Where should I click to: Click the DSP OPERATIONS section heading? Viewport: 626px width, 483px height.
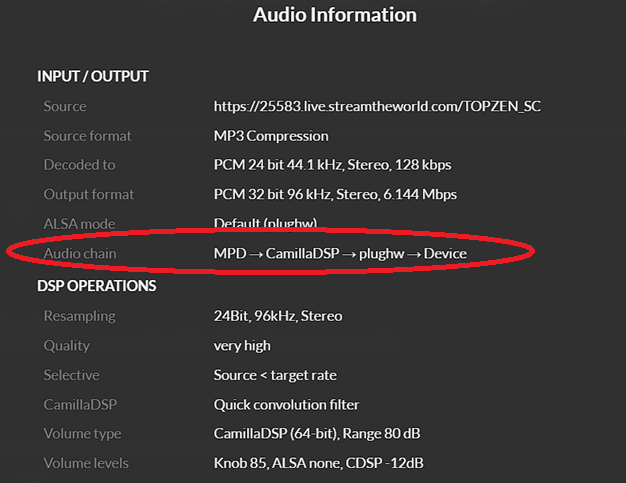tap(96, 285)
